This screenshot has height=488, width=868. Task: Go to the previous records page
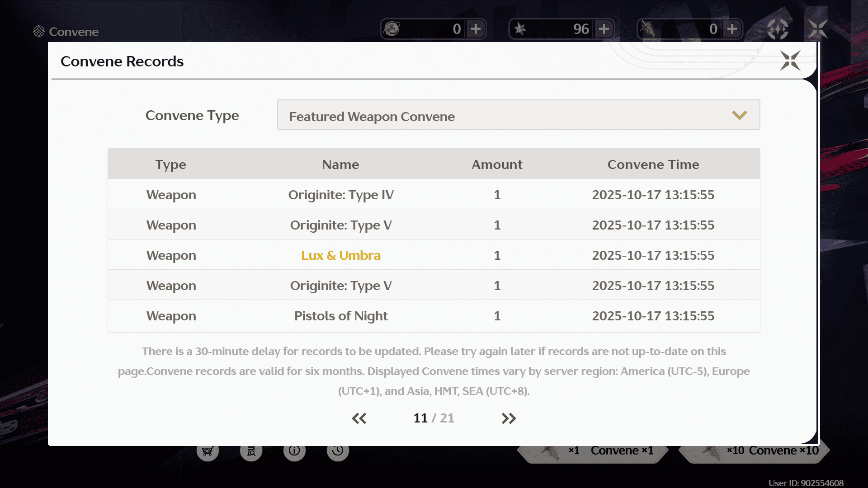click(359, 418)
